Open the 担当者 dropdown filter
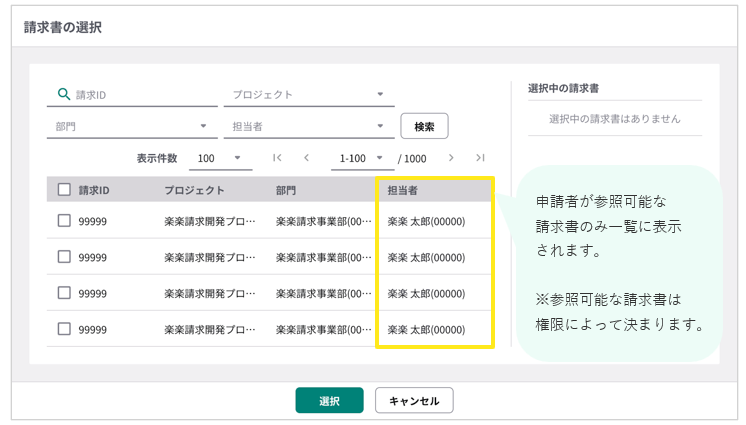The width and height of the screenshot is (746, 425). pyautogui.click(x=309, y=126)
